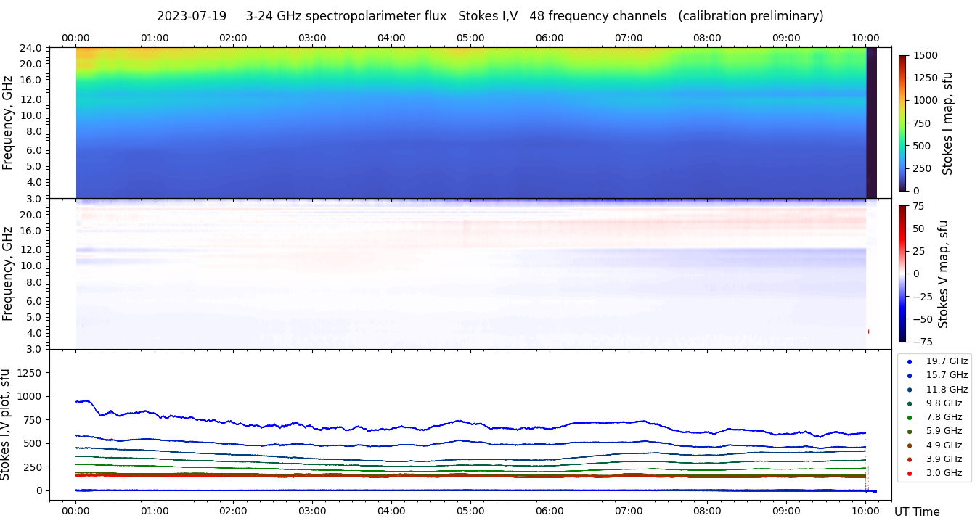Click the Stokes I map colorbar
Viewport: 980px width, 526px height.
[x=902, y=123]
